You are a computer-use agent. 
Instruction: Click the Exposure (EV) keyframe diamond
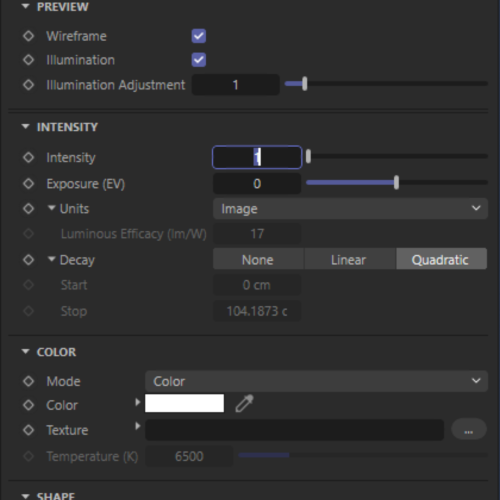coord(28,184)
